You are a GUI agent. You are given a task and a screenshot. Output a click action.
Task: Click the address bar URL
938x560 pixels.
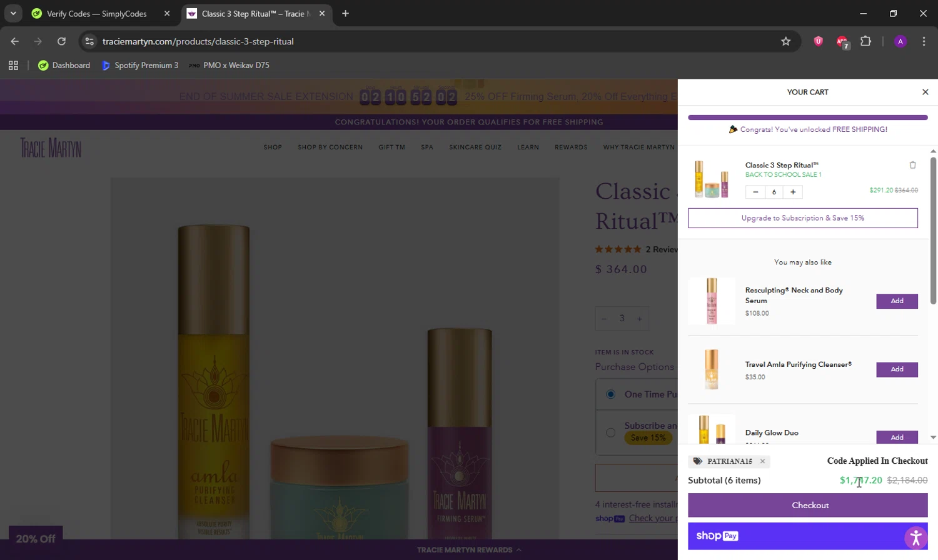coord(198,41)
